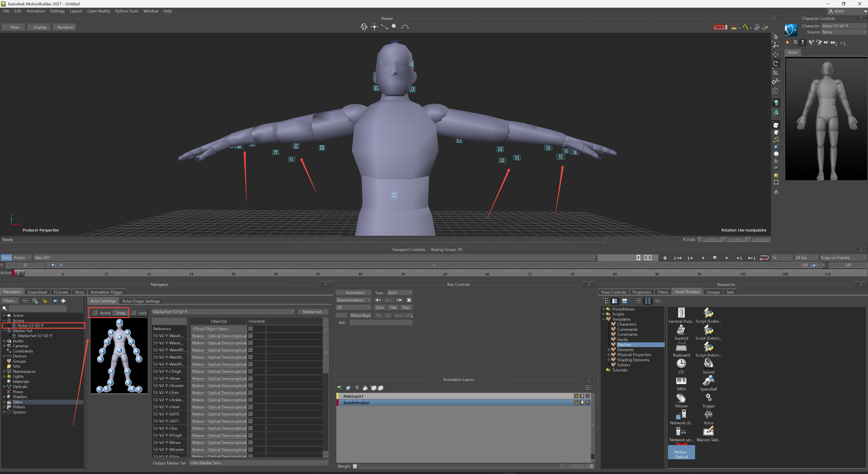Click the Play button in transport controls

click(x=727, y=257)
